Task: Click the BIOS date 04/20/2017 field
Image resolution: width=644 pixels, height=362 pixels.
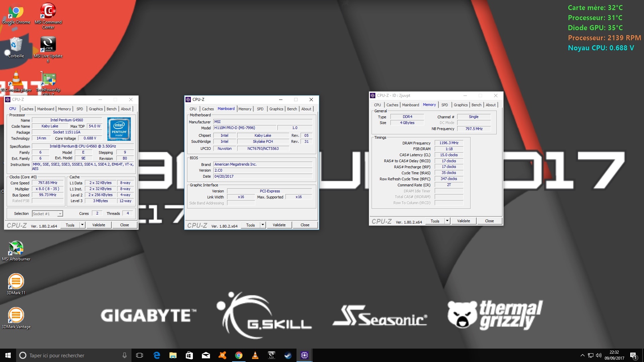Action: pyautogui.click(x=263, y=176)
